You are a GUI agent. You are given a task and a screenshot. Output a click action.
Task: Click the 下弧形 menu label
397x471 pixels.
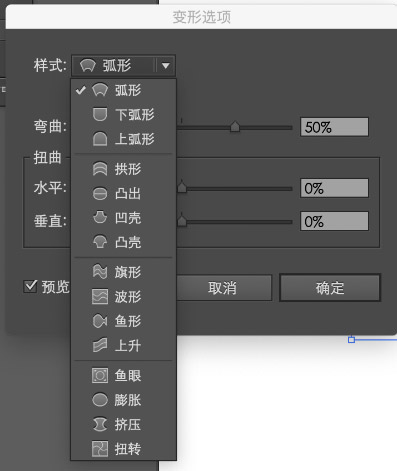coord(135,115)
